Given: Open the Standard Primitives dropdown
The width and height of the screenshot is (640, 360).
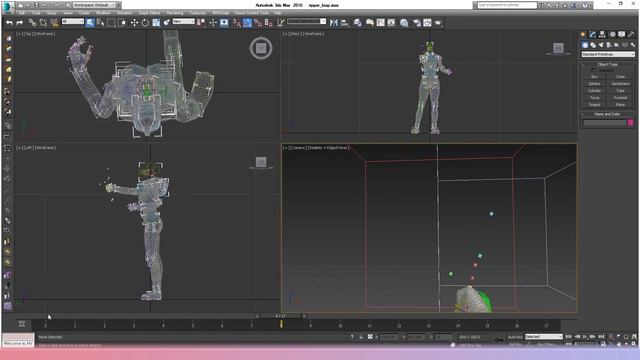Looking at the screenshot, I should pos(608,54).
